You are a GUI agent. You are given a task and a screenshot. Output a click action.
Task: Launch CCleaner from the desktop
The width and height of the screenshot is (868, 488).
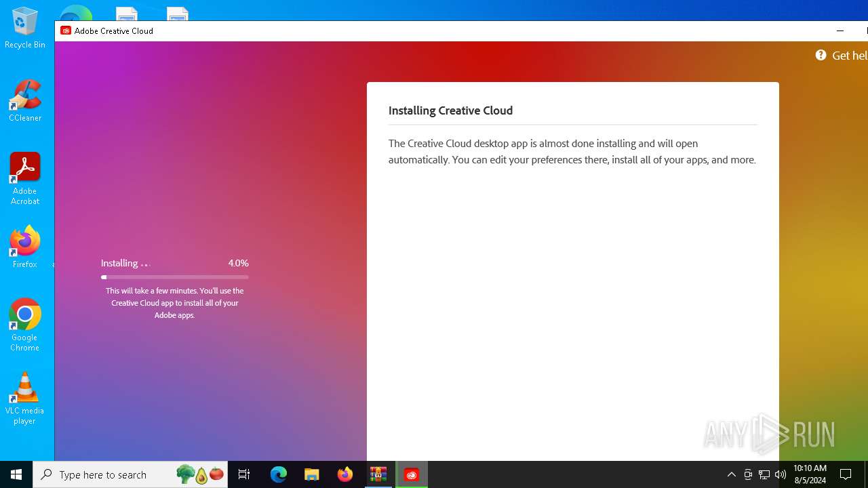(25, 101)
